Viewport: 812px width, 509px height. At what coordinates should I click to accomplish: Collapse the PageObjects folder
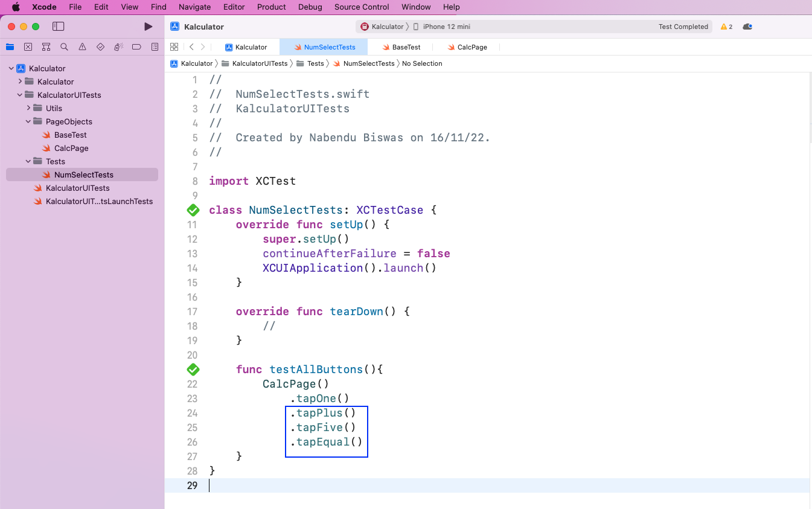[28, 121]
